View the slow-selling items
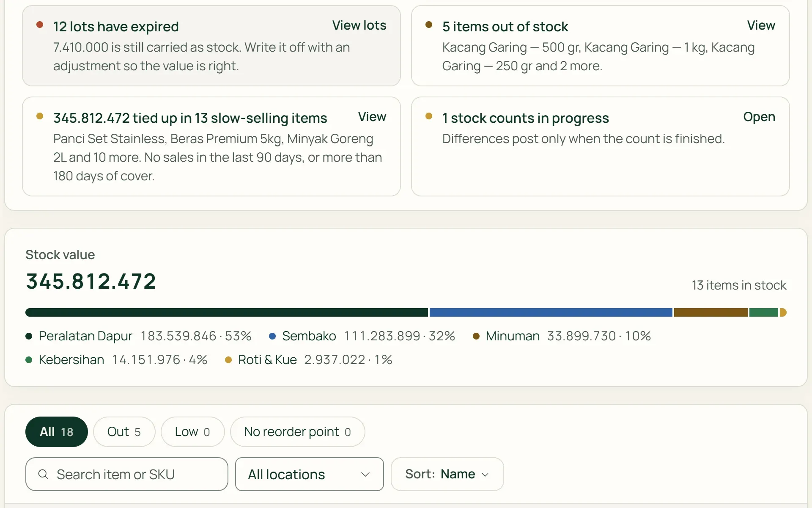The height and width of the screenshot is (508, 812). [372, 117]
